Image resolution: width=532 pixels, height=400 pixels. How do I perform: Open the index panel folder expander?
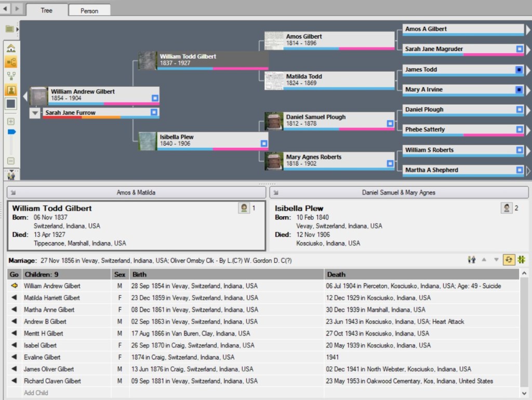tap(11, 29)
